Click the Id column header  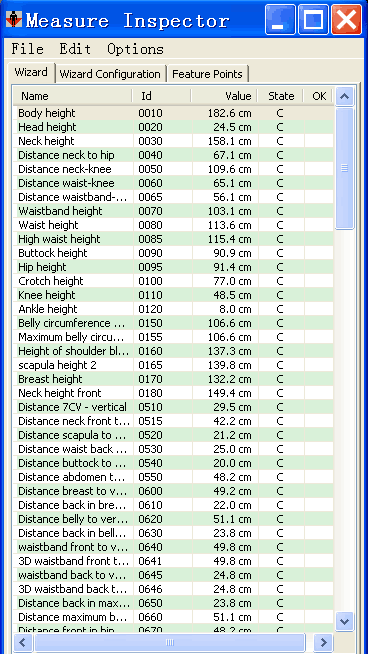(x=162, y=96)
